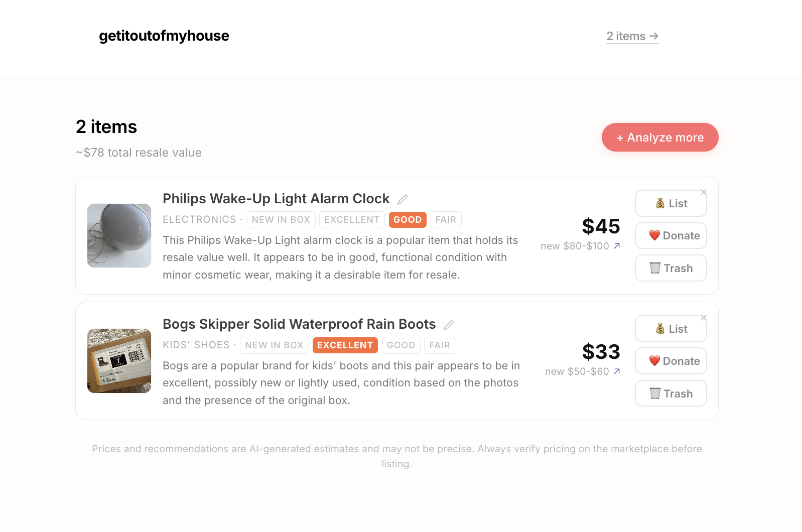Click the heart Donate icon for the alarm clock
Screen dimensions: 802x532
click(654, 235)
